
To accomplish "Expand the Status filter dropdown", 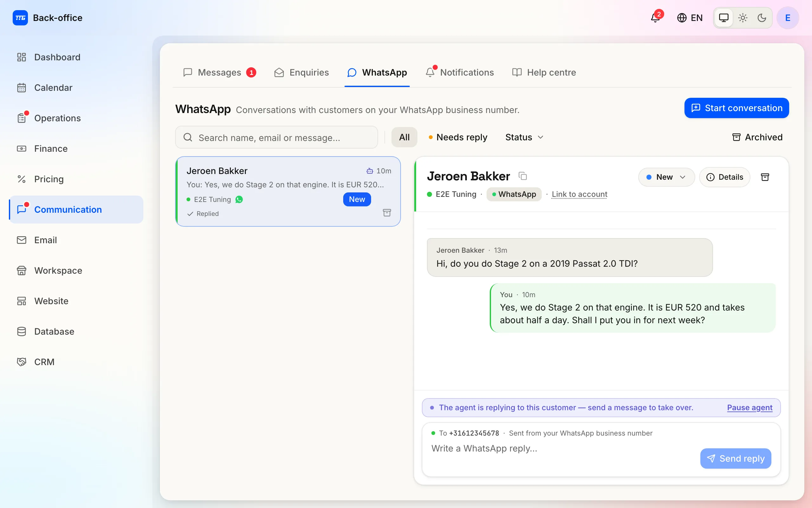I will pos(524,137).
